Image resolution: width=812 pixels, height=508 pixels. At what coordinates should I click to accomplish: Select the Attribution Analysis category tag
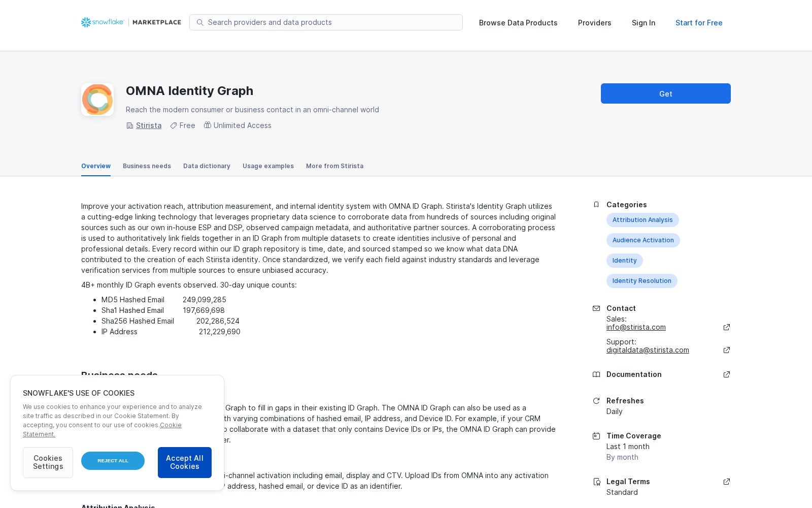coord(642,220)
